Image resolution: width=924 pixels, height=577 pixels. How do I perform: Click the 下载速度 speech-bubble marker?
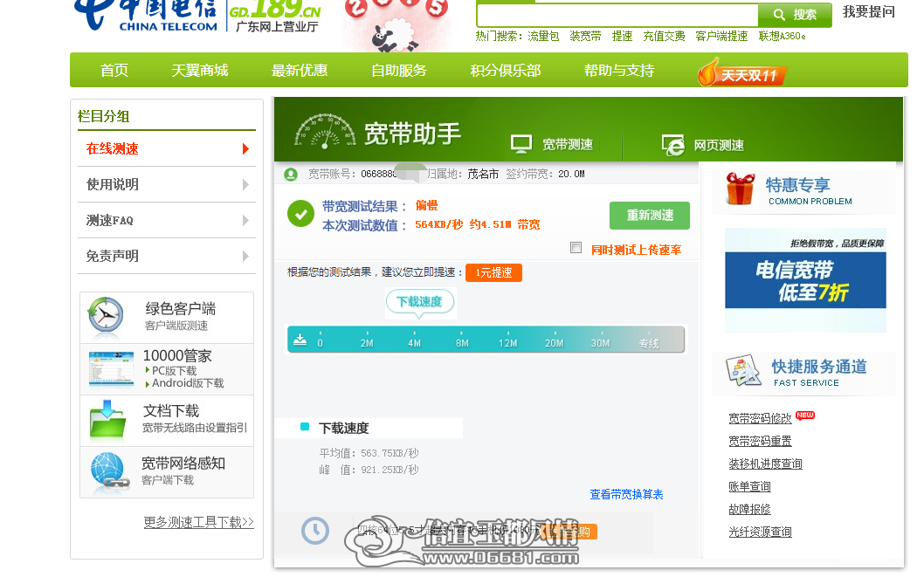click(420, 303)
